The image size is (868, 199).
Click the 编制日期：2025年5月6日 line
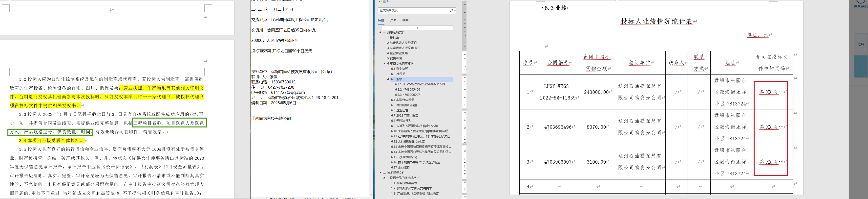pos(274,103)
